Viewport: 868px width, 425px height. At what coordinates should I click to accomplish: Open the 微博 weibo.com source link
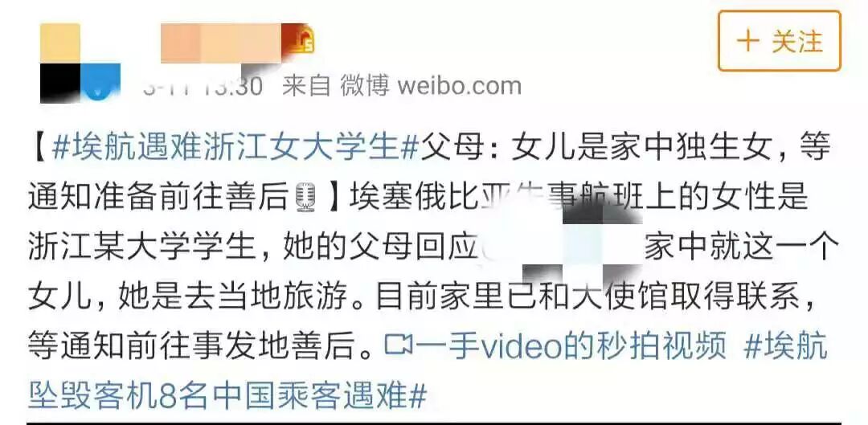431,86
